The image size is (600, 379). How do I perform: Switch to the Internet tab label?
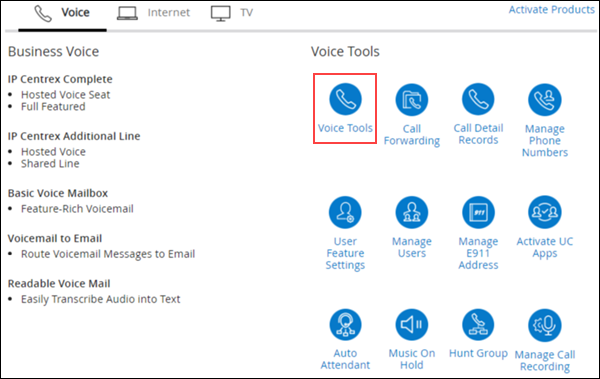pos(169,13)
